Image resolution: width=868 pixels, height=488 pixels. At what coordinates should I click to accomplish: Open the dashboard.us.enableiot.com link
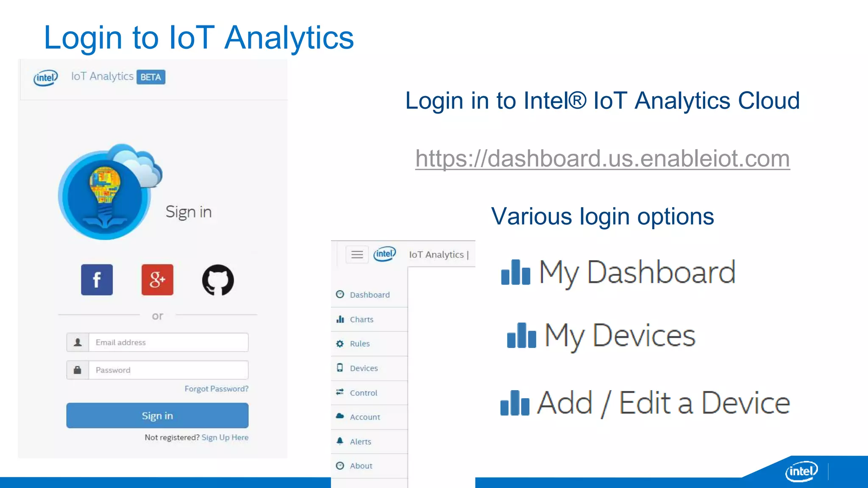pyautogui.click(x=602, y=159)
